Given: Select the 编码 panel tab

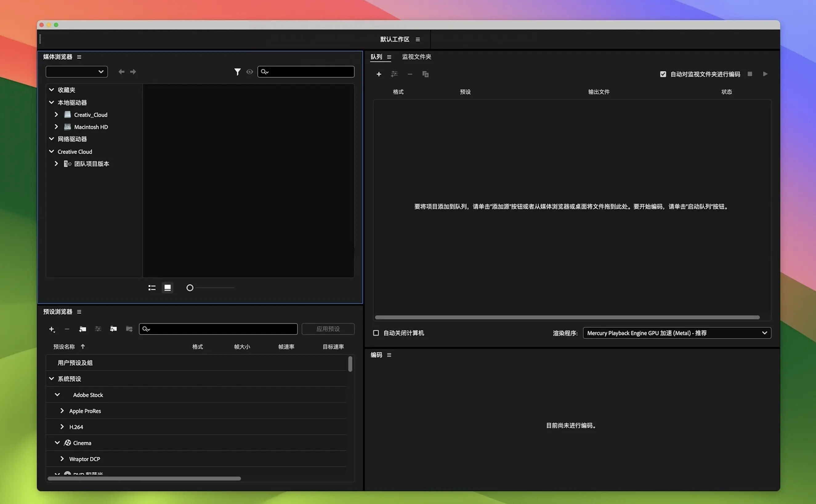Looking at the screenshot, I should [376, 355].
